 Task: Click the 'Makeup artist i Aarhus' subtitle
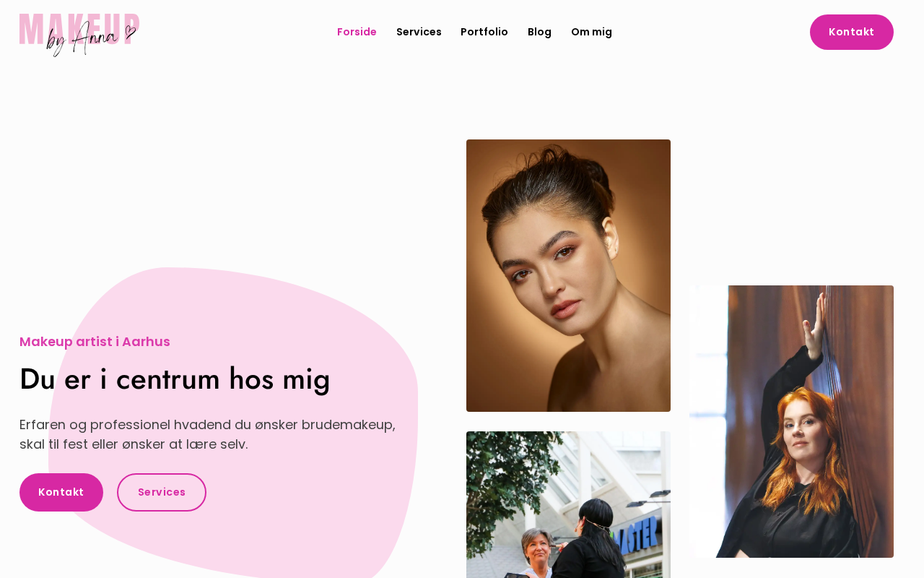click(x=95, y=342)
